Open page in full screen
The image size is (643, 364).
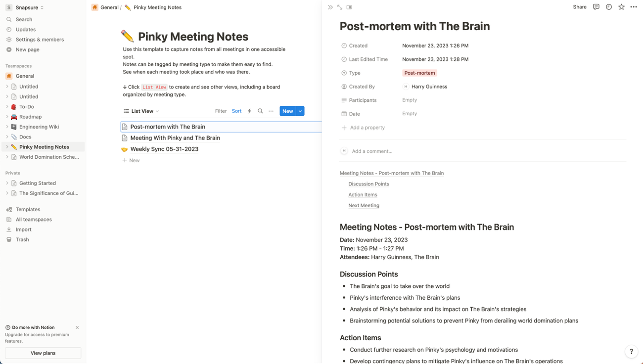point(340,7)
